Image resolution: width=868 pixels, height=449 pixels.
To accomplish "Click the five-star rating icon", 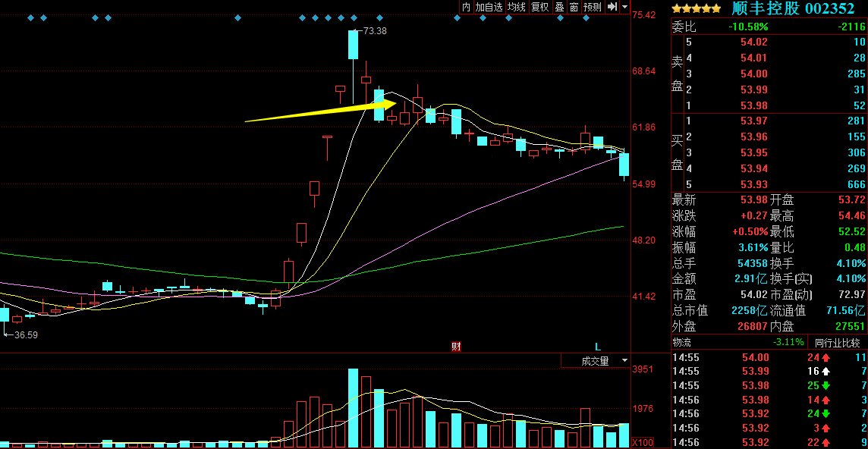I will coord(696,8).
